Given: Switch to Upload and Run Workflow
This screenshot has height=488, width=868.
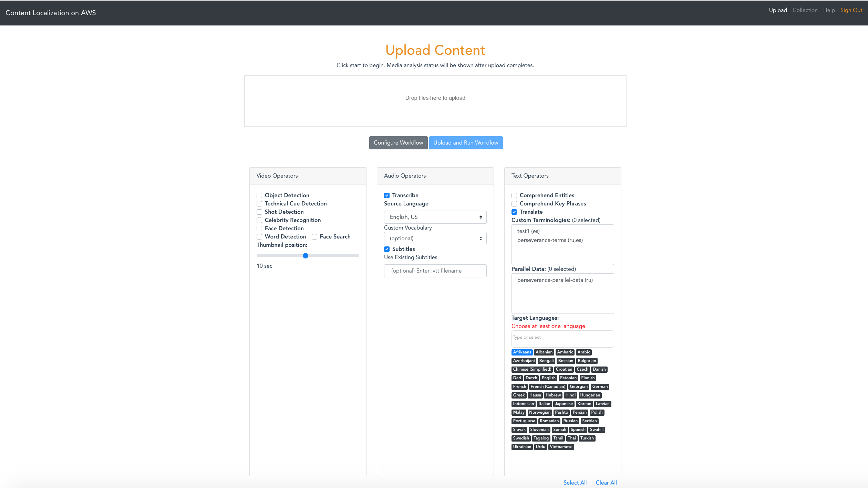Looking at the screenshot, I should point(466,142).
